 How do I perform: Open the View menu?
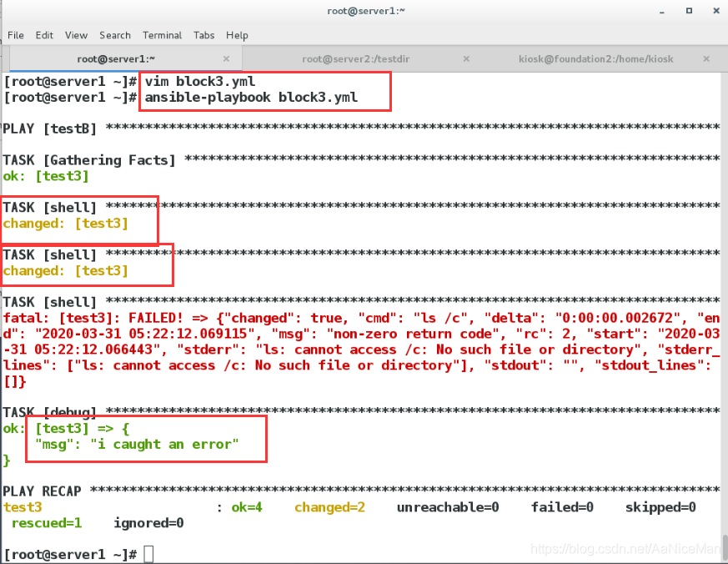point(76,35)
